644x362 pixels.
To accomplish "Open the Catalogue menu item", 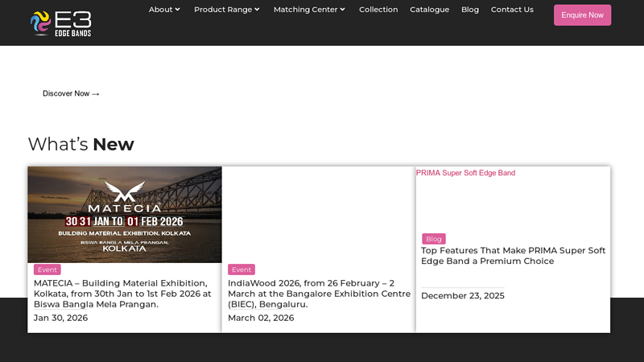I will [x=429, y=10].
